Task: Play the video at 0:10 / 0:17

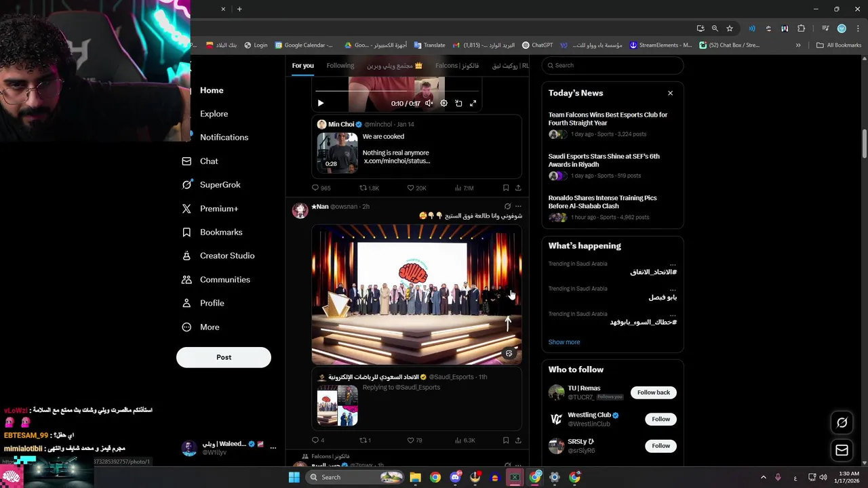Action: (321, 104)
